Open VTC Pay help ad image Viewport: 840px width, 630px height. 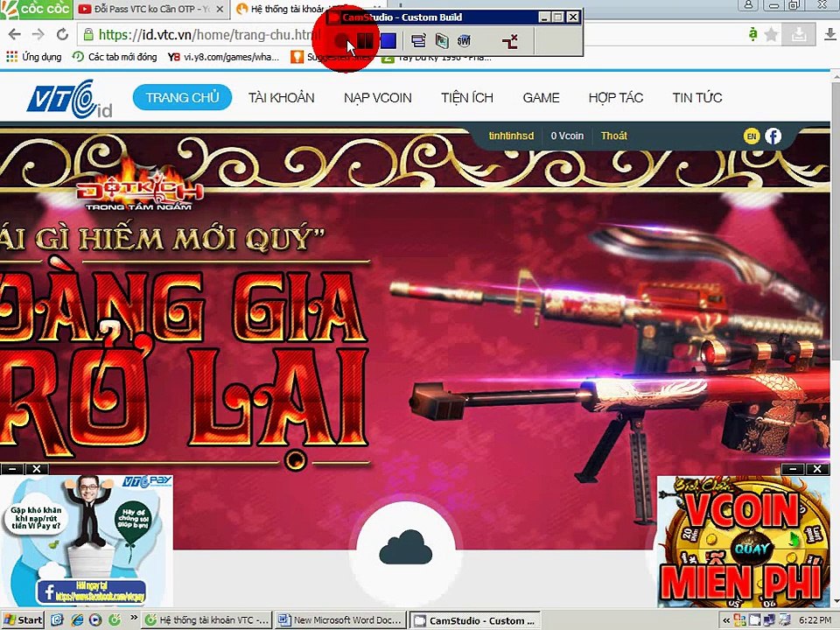pyautogui.click(x=87, y=541)
